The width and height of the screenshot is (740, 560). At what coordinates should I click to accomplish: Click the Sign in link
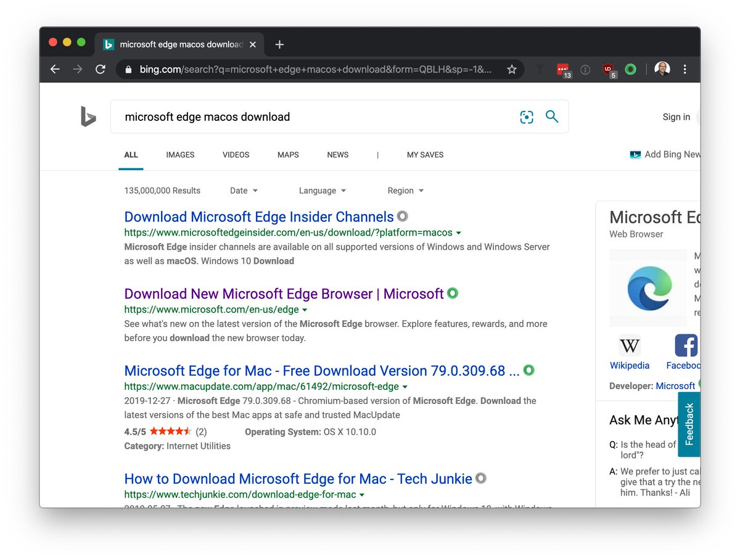tap(676, 117)
